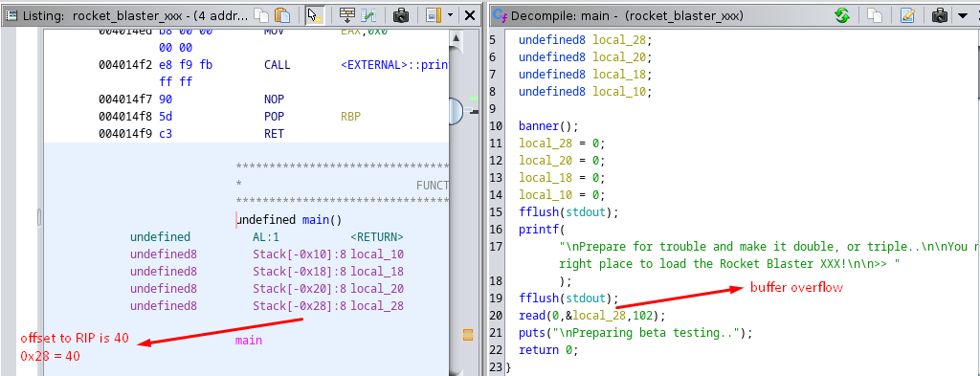Click the pencil edit icon in Decompile toolbar
Image resolution: width=980 pixels, height=376 pixels.
(907, 15)
